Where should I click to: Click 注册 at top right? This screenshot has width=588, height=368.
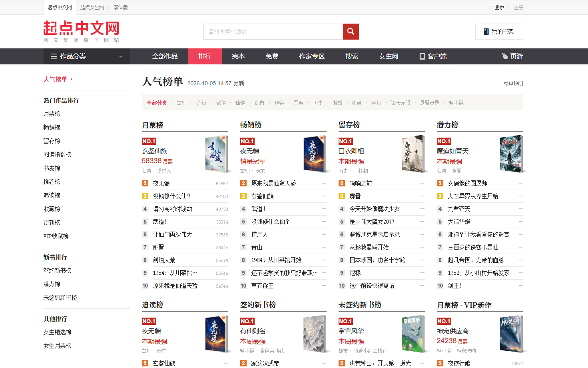click(x=518, y=7)
